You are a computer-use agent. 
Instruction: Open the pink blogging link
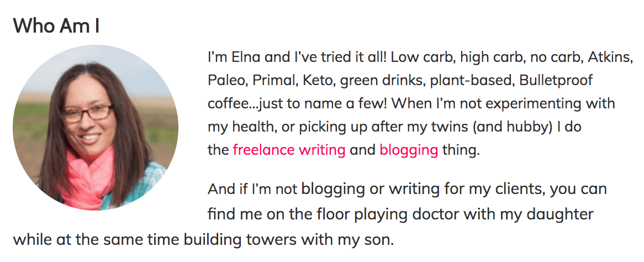click(x=409, y=150)
